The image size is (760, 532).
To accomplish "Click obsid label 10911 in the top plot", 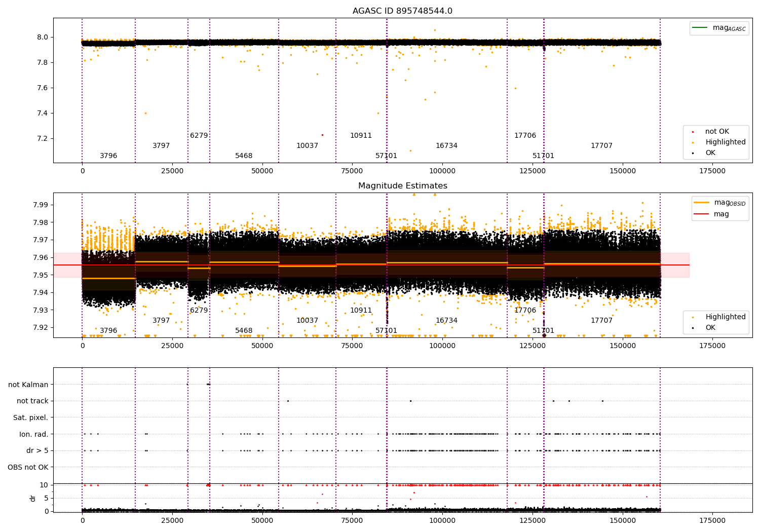I will point(361,136).
